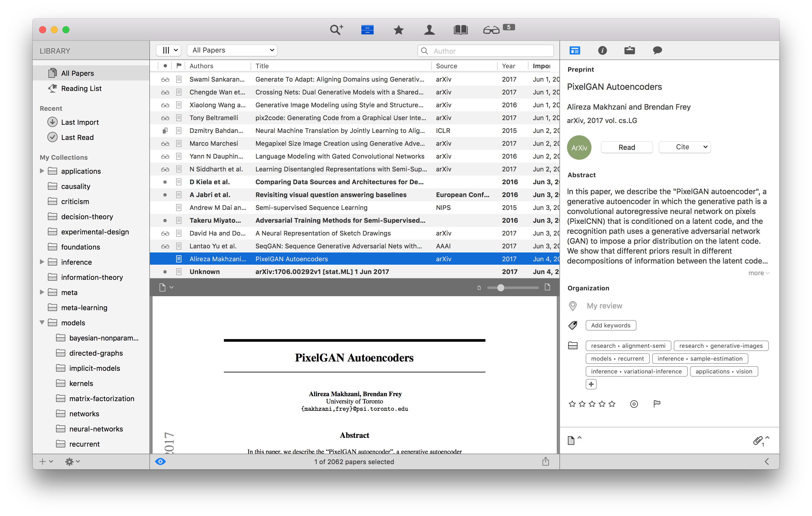Open the search-plus magnifier tool in toolbar
This screenshot has width=812, height=516.
pyautogui.click(x=336, y=30)
